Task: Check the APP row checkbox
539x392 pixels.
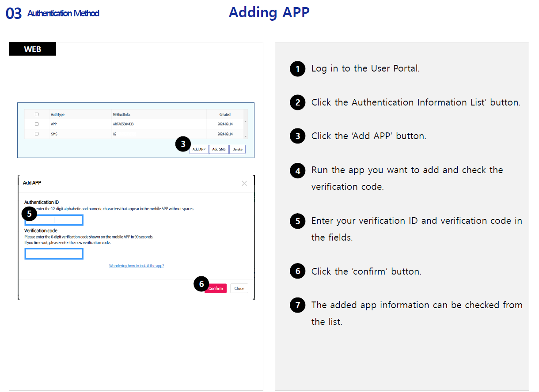Action: (37, 124)
